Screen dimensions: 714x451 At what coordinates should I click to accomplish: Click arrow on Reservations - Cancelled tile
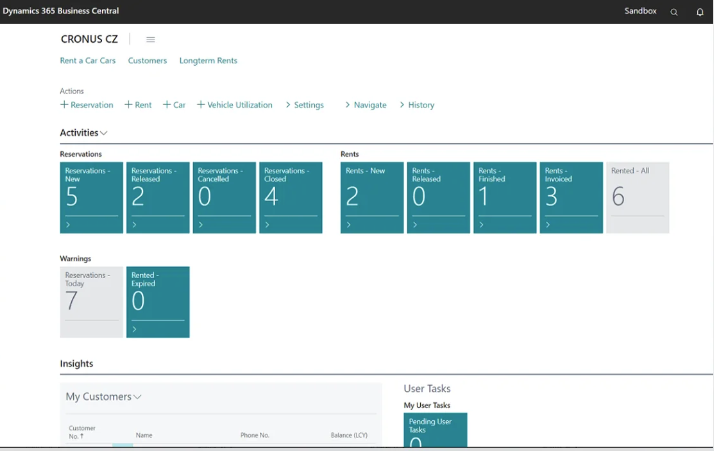click(201, 225)
